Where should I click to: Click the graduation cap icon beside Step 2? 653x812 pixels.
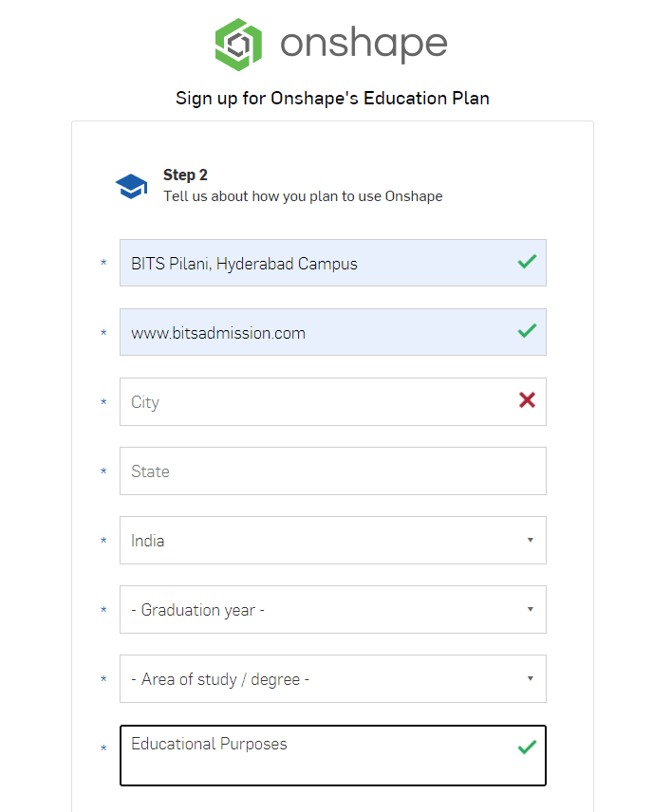point(131,186)
